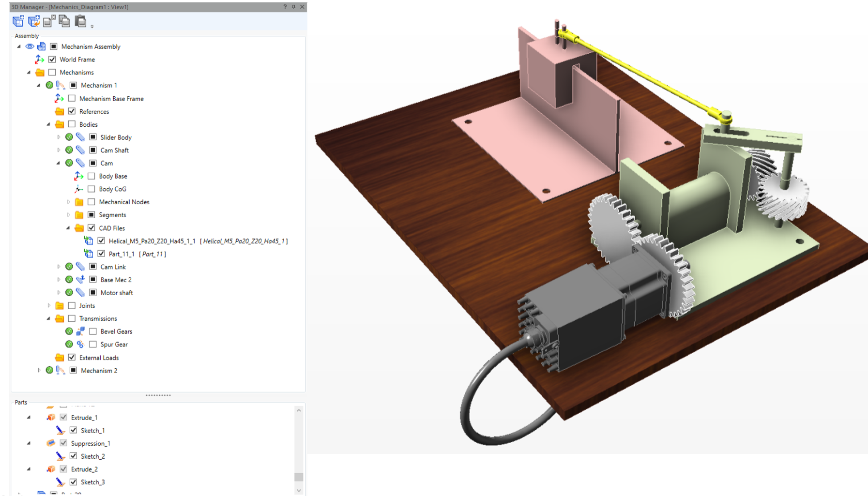
Task: Select the Spur Gear tree item
Action: point(114,345)
